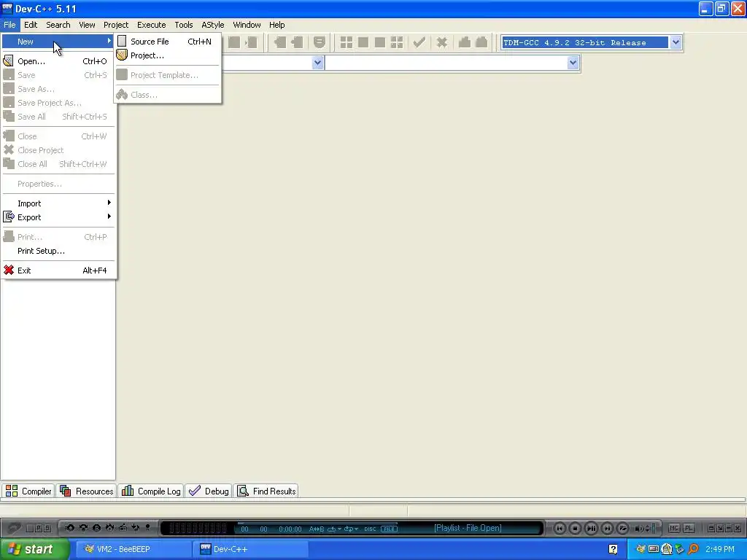Switch to the Find Results tab
The width and height of the screenshot is (747, 560).
tap(267, 491)
